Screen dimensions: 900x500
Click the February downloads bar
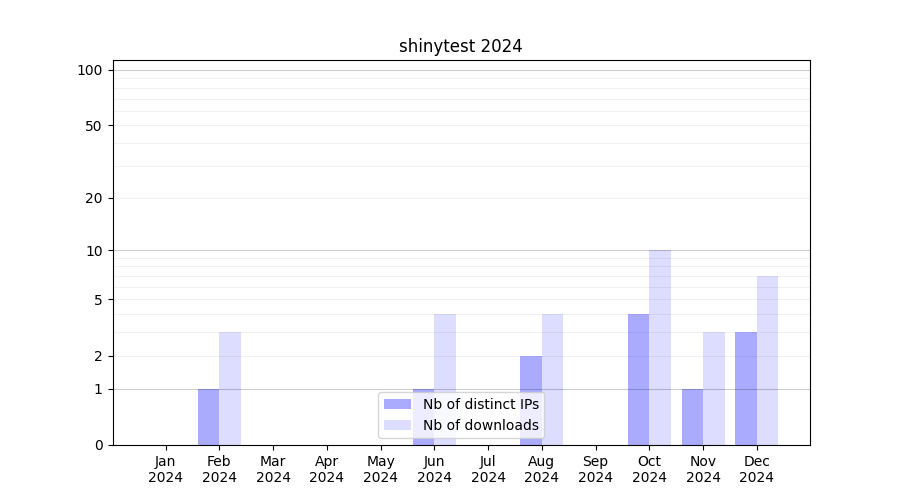point(230,388)
